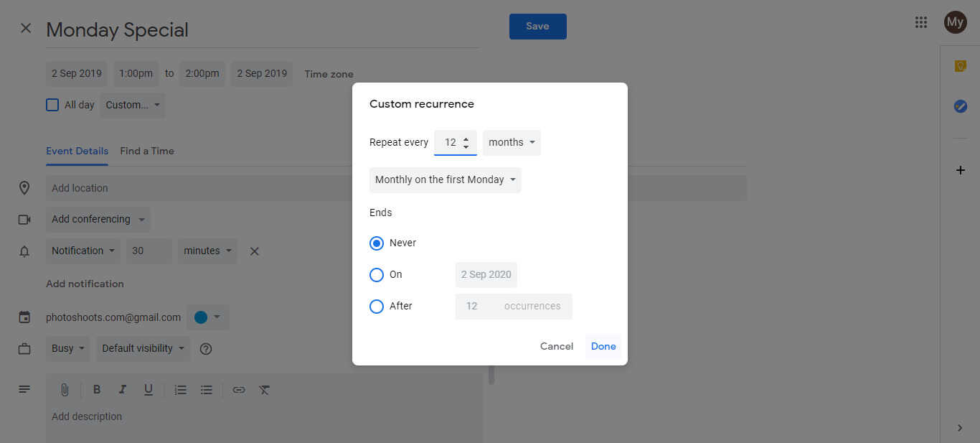Click the 1:00pm start time
This screenshot has width=980, height=443.
[136, 74]
